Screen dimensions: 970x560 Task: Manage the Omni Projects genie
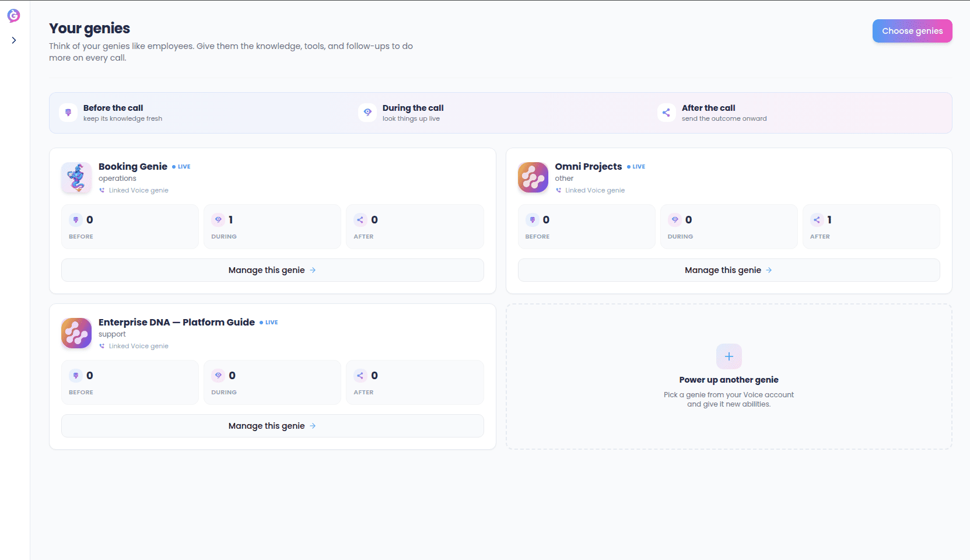coord(729,270)
